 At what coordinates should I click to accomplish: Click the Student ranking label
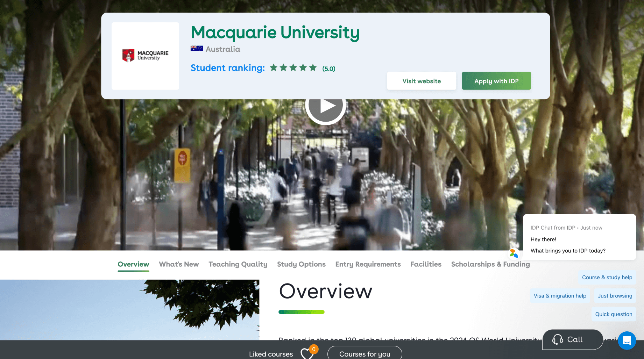[x=228, y=68]
